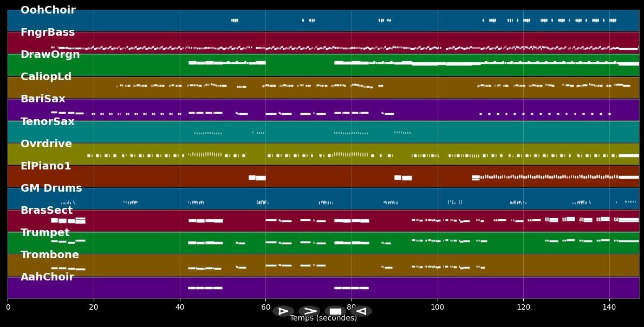
Task: Click the 'Temps (secondes)' axis label
Action: click(x=323, y=318)
